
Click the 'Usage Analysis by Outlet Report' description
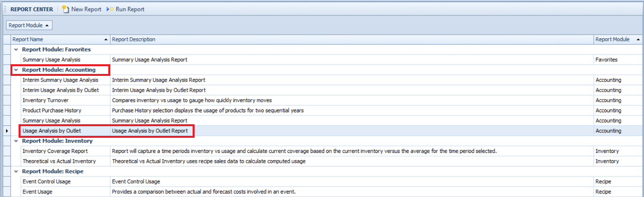[x=150, y=131]
